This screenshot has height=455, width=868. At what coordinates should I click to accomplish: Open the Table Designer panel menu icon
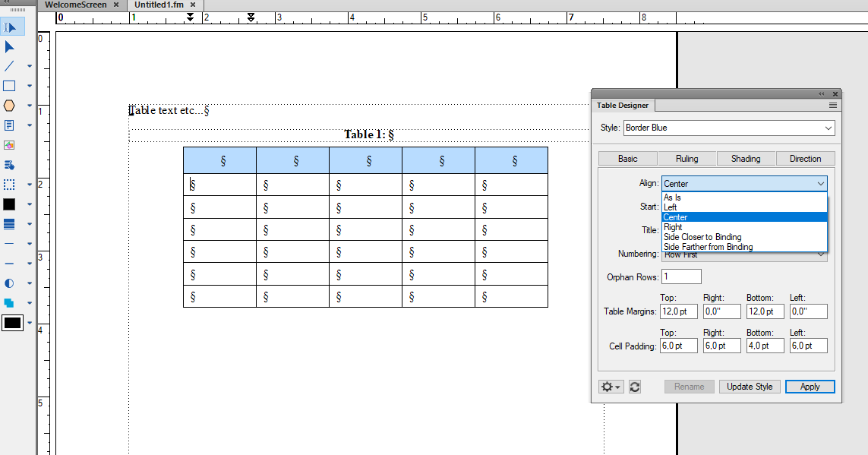(x=835, y=105)
